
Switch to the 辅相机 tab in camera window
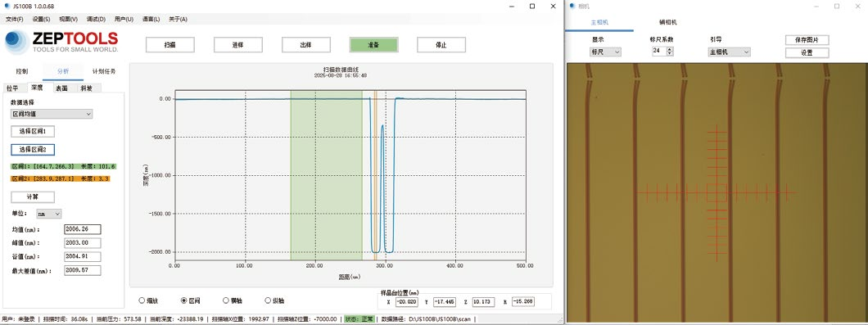[x=667, y=23]
